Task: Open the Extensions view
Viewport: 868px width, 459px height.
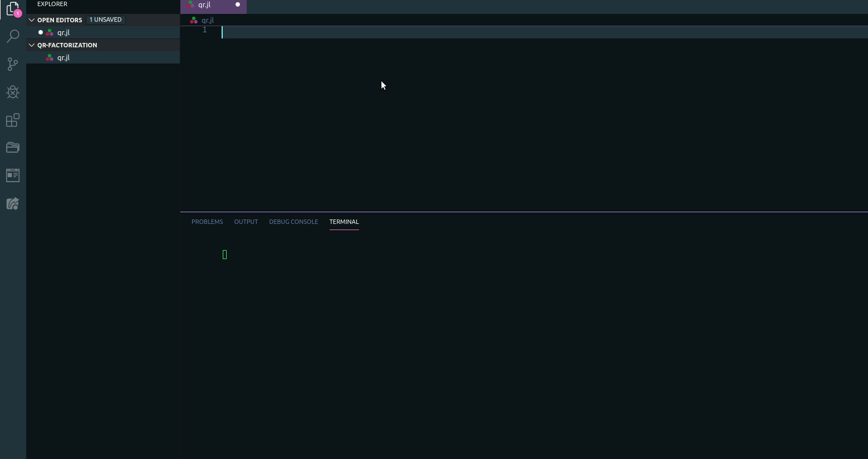Action: click(12, 120)
